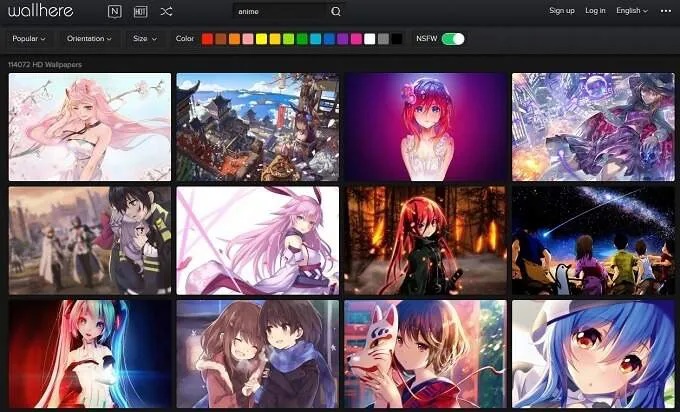Open the purple witch over city wallpaper
Image resolution: width=680 pixels, height=412 pixels.
[593, 127]
